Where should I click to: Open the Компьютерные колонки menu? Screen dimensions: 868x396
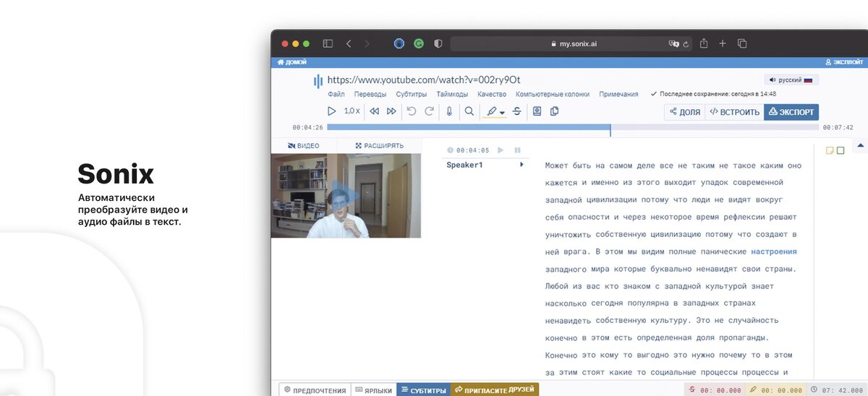(553, 94)
